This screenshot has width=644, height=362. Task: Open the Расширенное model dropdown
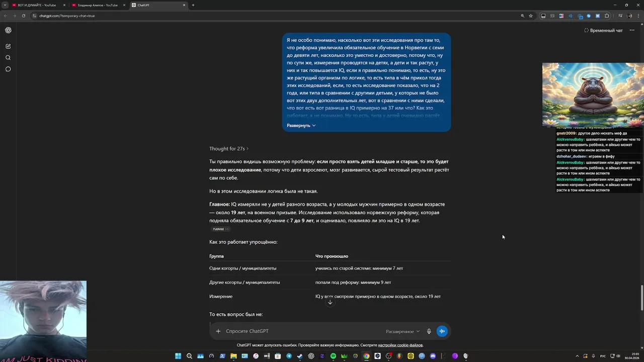[403, 331]
